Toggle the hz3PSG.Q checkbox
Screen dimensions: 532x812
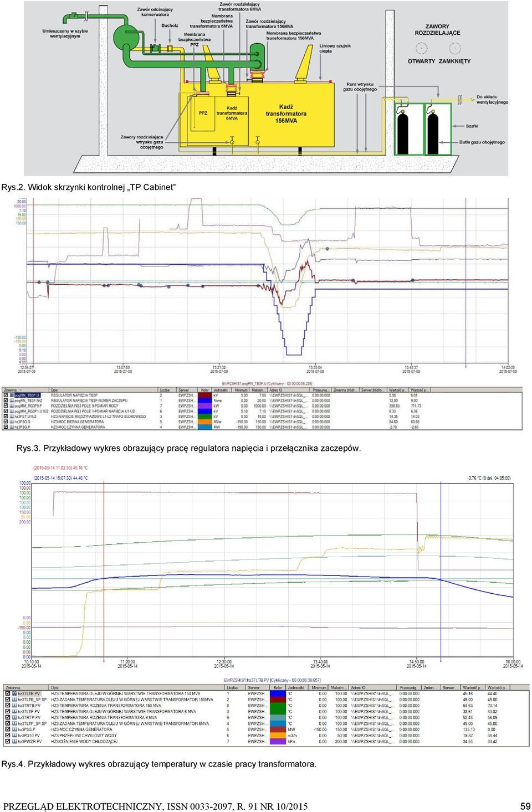[6, 422]
